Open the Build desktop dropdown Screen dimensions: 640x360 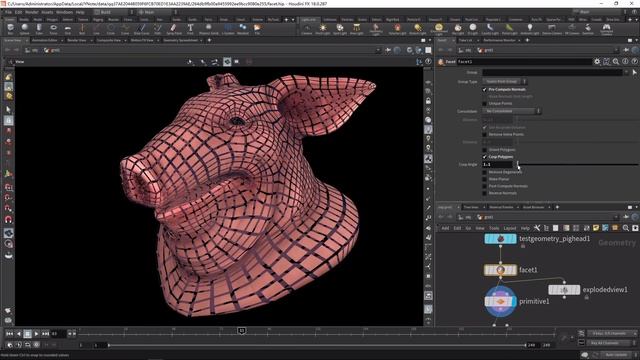click(115, 12)
